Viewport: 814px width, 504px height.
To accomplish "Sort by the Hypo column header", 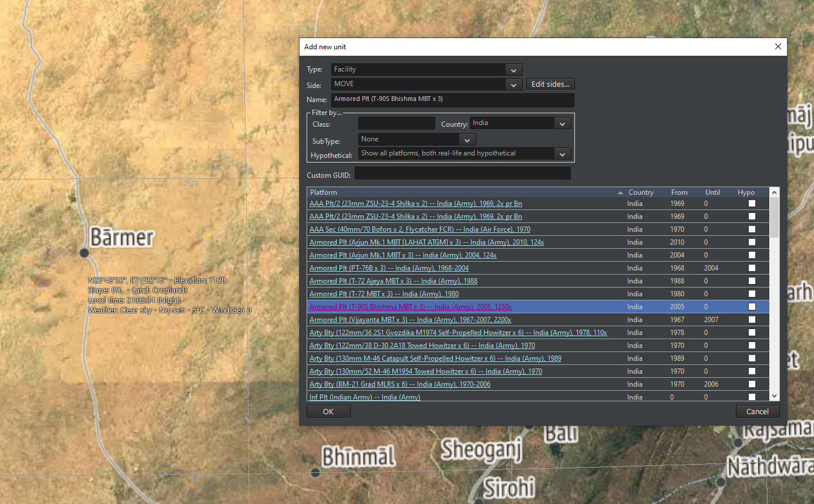I will [x=746, y=192].
